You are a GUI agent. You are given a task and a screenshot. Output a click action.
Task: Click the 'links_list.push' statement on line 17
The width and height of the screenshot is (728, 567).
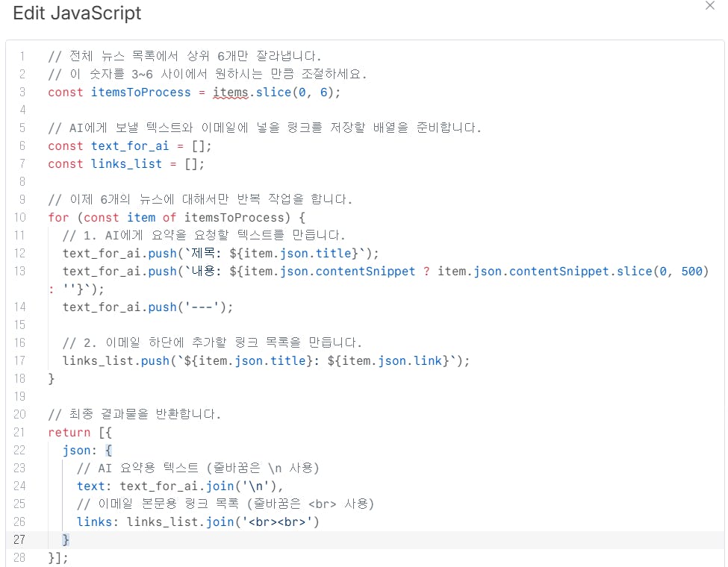point(266,361)
